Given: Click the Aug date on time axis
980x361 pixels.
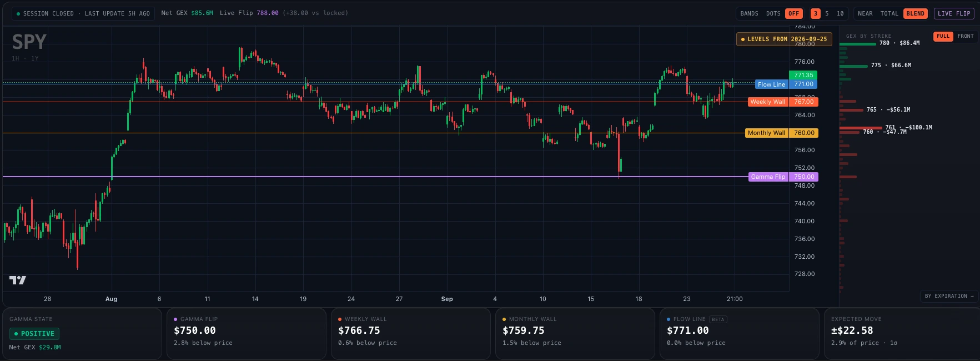Looking at the screenshot, I should pos(112,299).
